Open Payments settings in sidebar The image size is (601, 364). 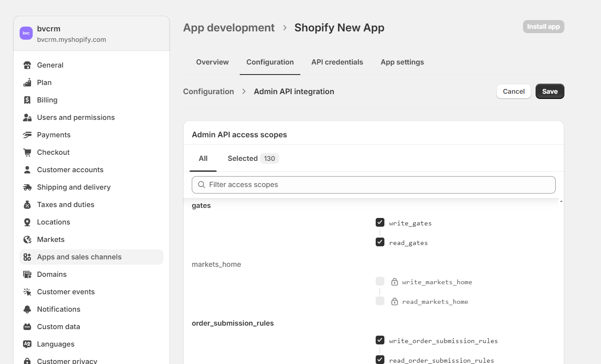click(92, 135)
